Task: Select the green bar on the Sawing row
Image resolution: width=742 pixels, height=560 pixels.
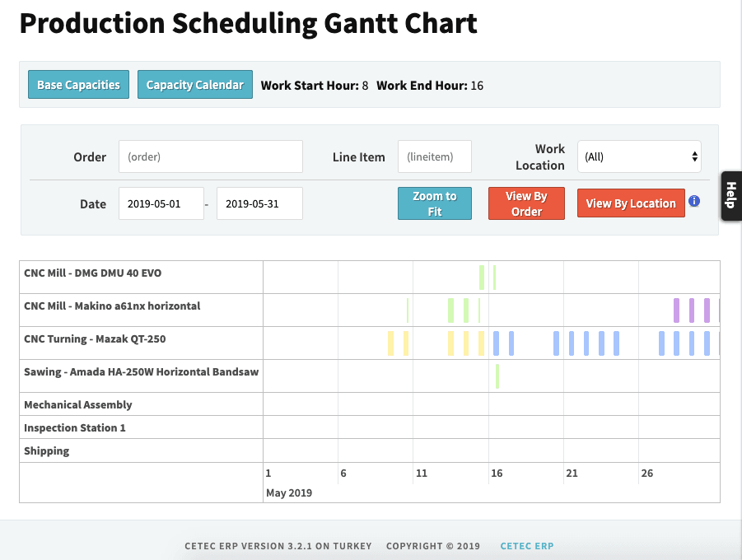Action: (x=497, y=375)
